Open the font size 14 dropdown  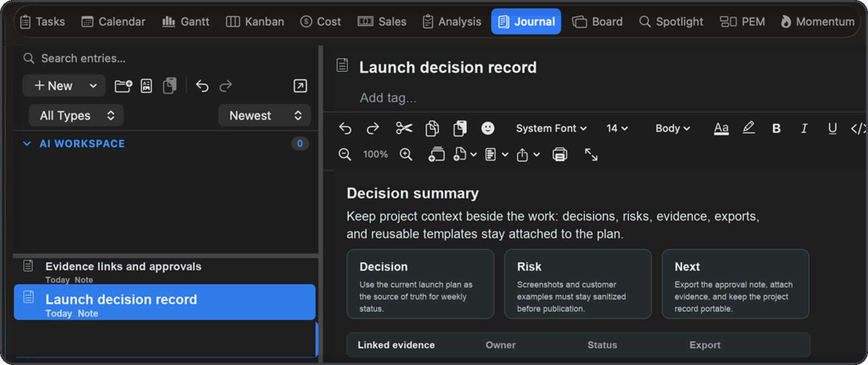(617, 128)
